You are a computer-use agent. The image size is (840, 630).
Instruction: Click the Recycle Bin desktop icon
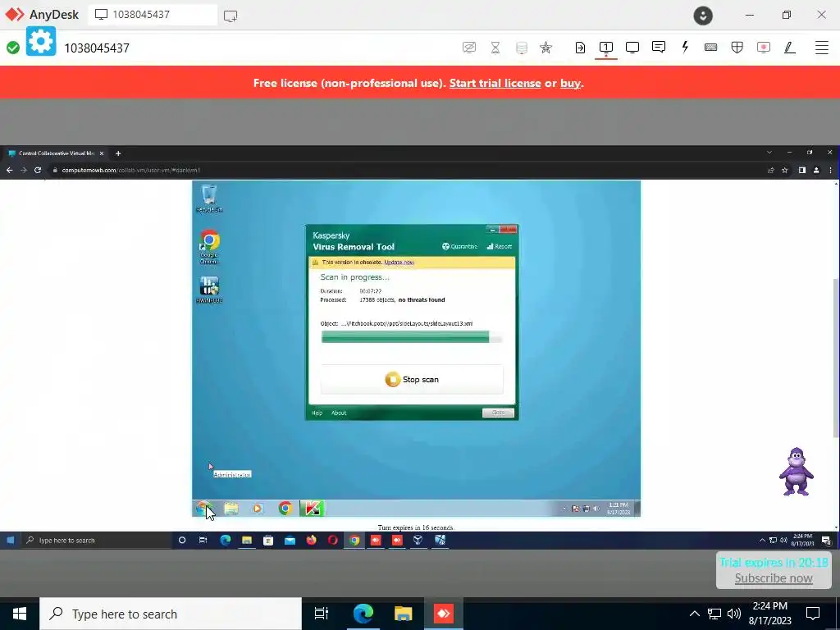[209, 199]
